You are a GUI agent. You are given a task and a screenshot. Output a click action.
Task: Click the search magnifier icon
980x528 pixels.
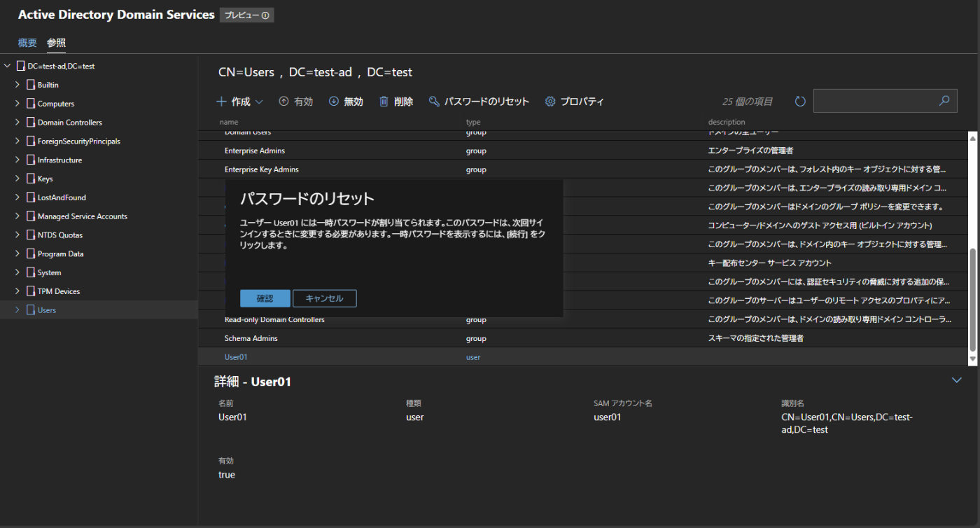944,101
